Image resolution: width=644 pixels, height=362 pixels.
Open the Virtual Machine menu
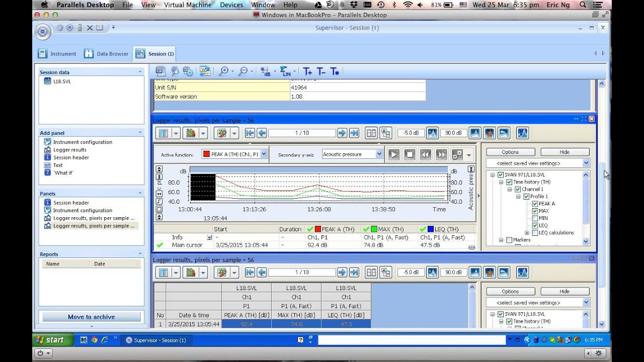tap(188, 5)
